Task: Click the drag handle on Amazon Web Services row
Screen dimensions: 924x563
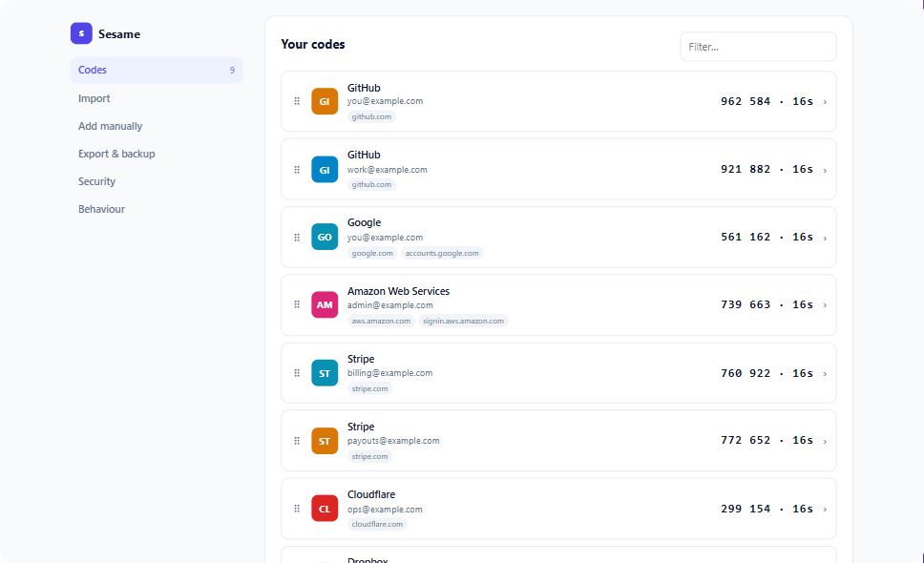Action: pyautogui.click(x=297, y=304)
